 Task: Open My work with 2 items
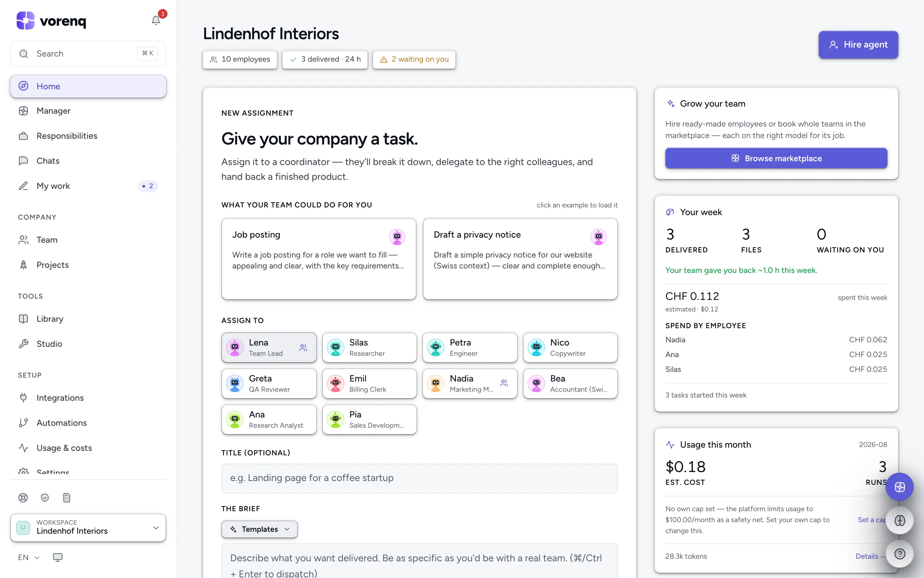point(88,186)
